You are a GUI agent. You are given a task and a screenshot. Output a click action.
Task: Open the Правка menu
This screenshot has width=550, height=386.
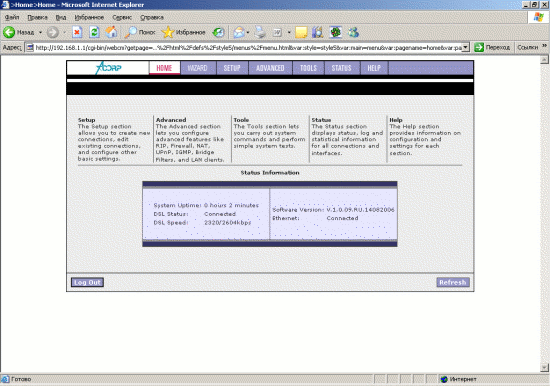38,17
